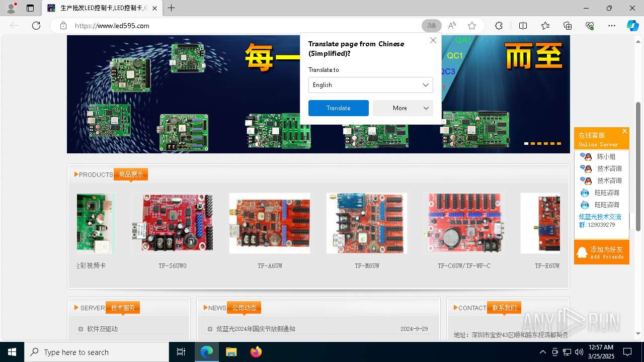Open Settings and more ellipsis menu
The width and height of the screenshot is (644, 362).
[612, 26]
